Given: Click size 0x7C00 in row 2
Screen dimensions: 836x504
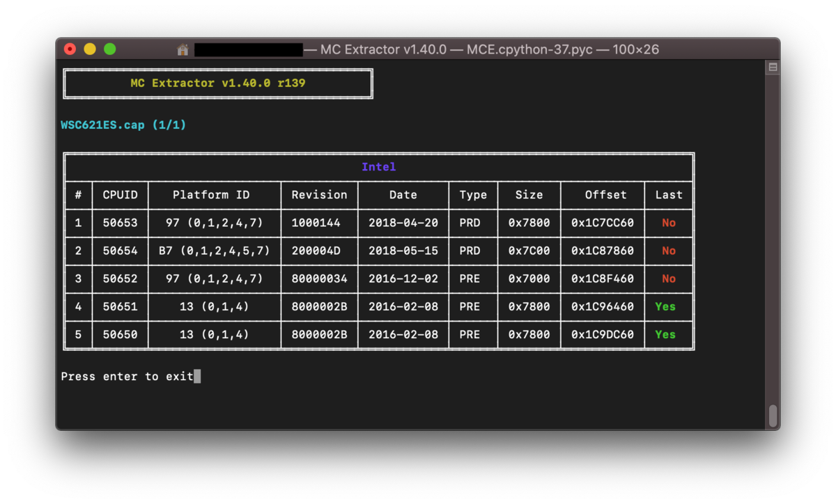Looking at the screenshot, I should point(529,251).
